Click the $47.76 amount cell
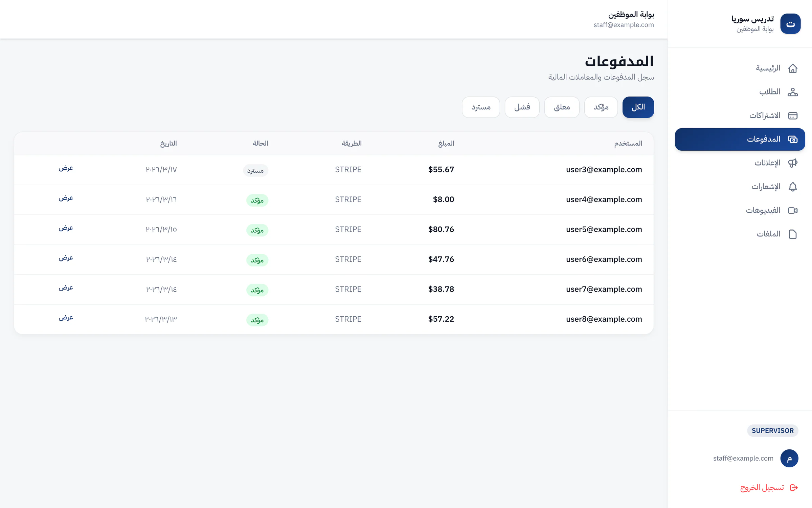The image size is (812, 508). (441, 259)
